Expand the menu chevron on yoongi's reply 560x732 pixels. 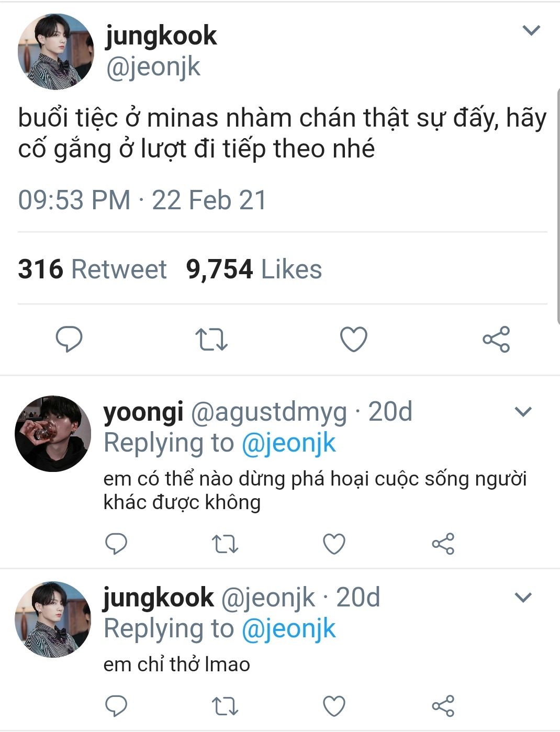coord(523,412)
